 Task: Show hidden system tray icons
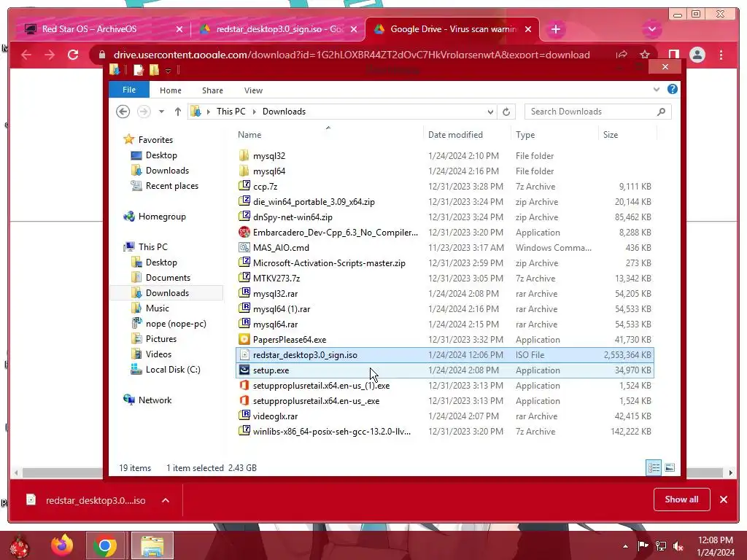coord(625,546)
